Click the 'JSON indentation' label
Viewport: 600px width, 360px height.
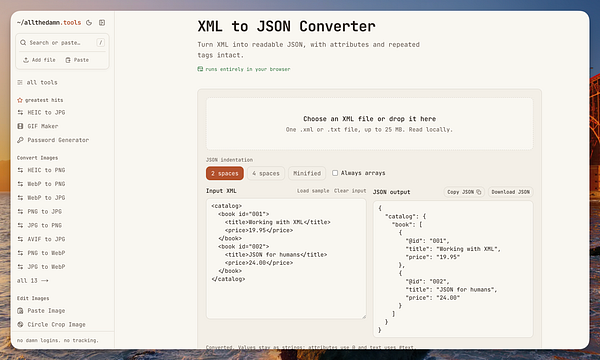pyautogui.click(x=229, y=160)
